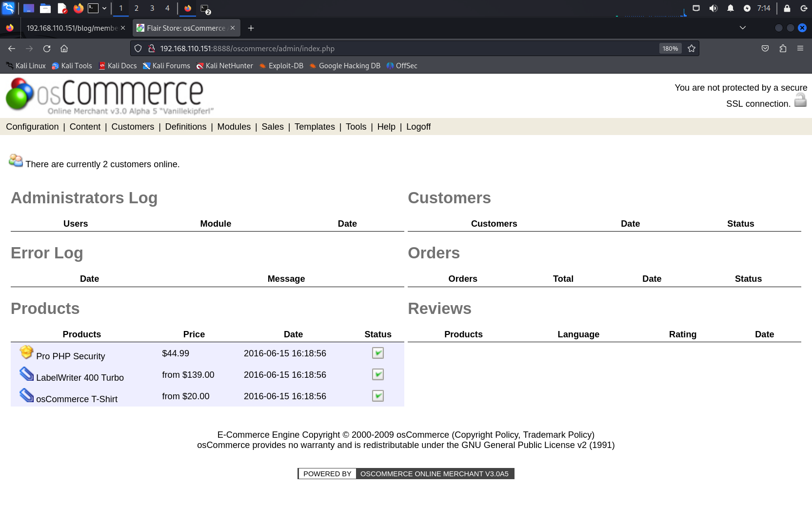The image size is (812, 506).
Task: Open the Firefox hamburger menu
Action: pos(800,49)
